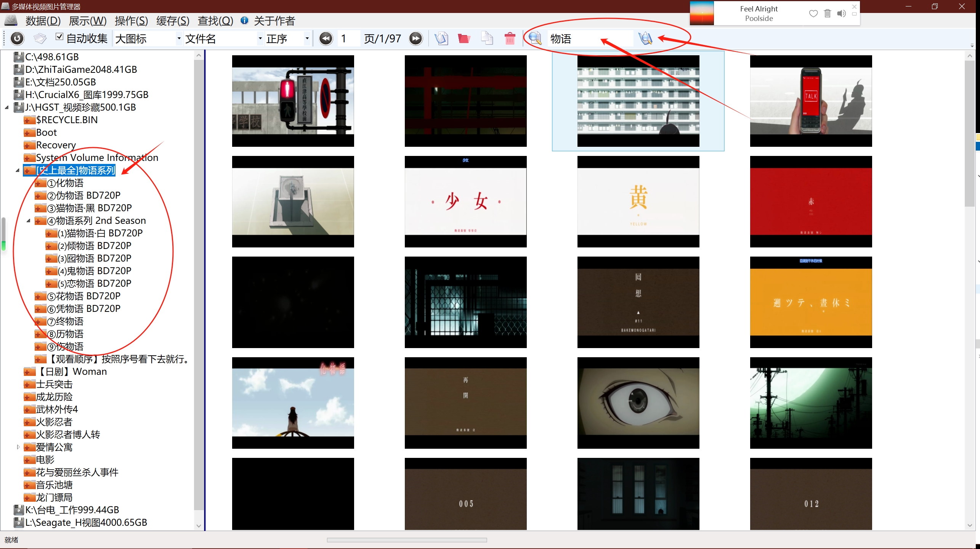Click the magnifier search icon before the search box

pyautogui.click(x=535, y=38)
